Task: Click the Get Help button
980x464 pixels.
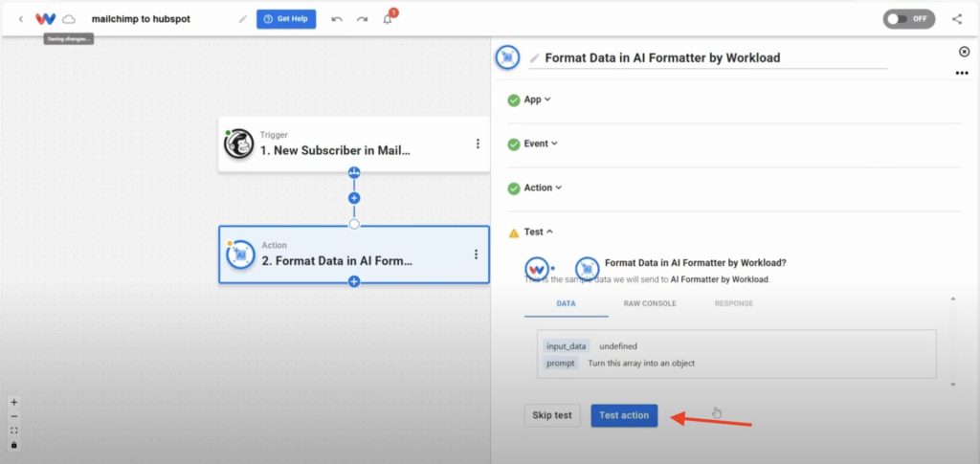Action: click(x=286, y=19)
